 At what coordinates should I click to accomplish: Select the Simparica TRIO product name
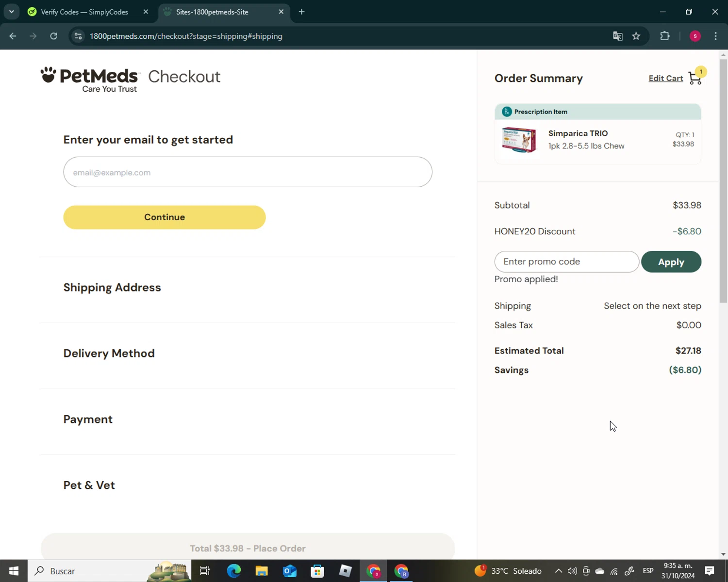(x=578, y=133)
